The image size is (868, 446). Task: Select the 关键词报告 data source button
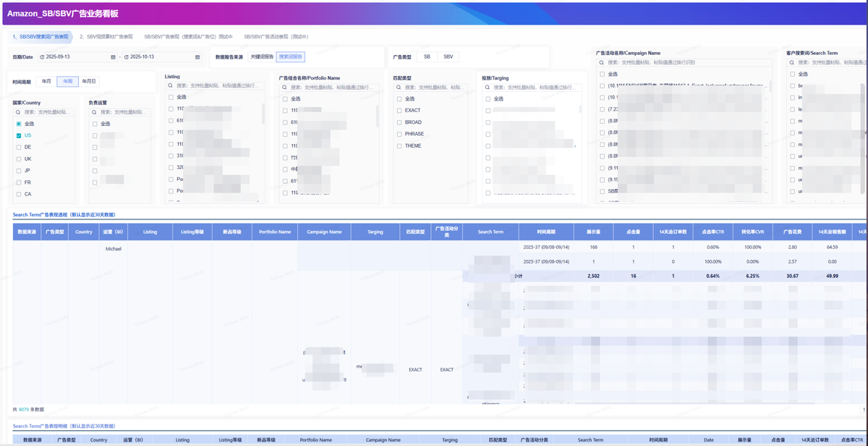261,56
